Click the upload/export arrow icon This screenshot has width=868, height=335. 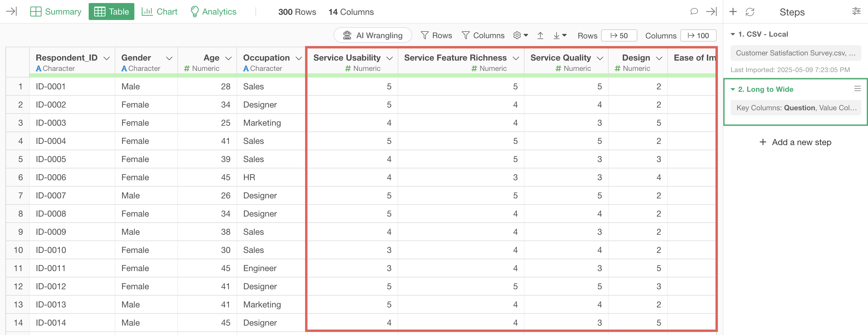pyautogui.click(x=540, y=35)
